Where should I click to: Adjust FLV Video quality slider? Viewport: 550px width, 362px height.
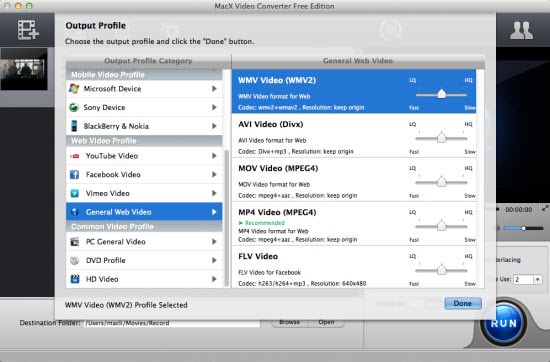[x=441, y=270]
